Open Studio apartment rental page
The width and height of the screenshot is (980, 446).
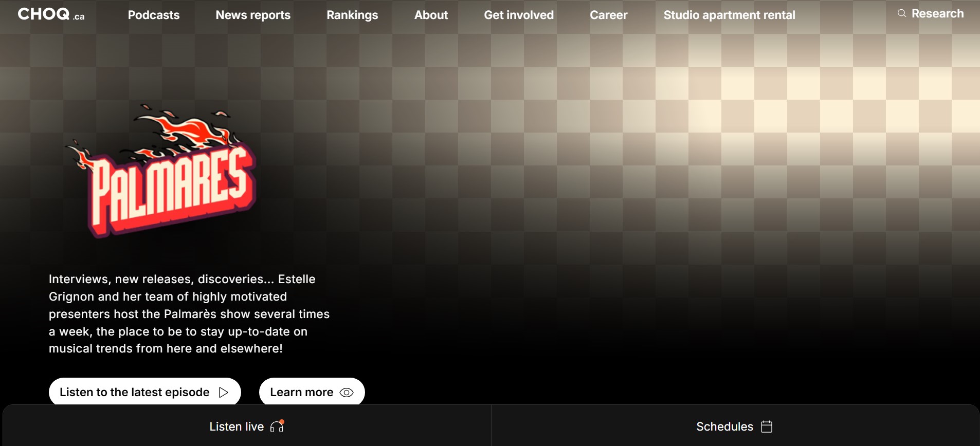click(x=730, y=15)
